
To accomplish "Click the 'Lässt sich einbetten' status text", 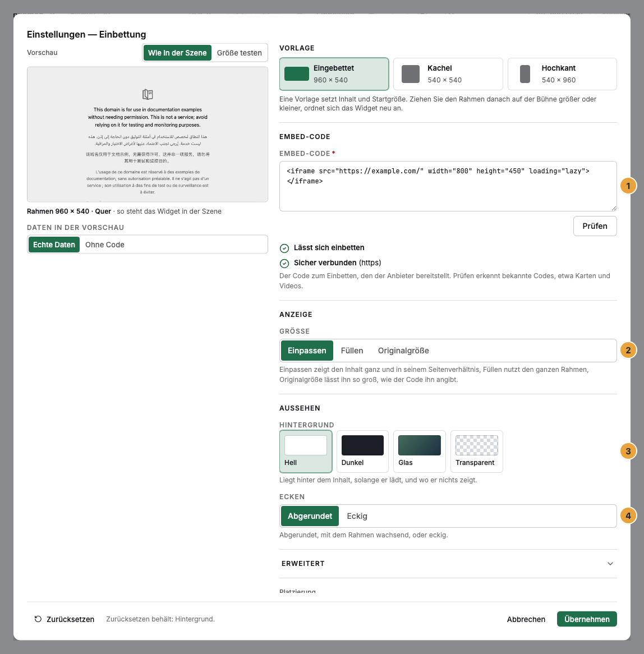I will (x=329, y=248).
